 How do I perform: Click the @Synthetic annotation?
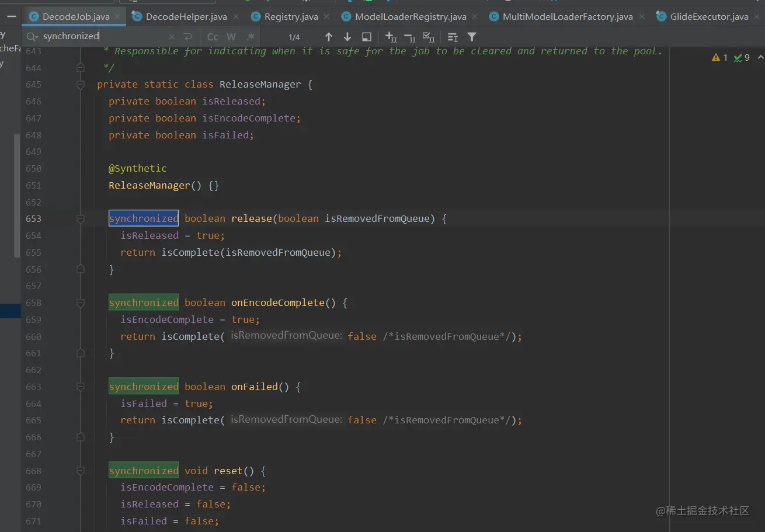(x=138, y=168)
